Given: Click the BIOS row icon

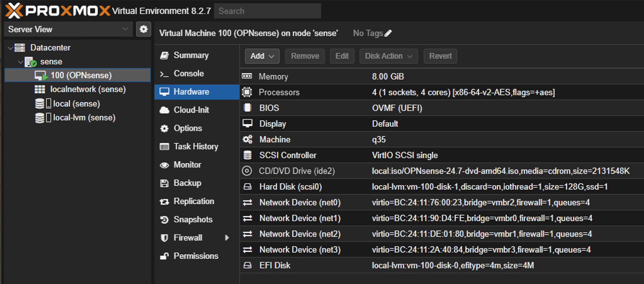Looking at the screenshot, I should click(x=247, y=108).
